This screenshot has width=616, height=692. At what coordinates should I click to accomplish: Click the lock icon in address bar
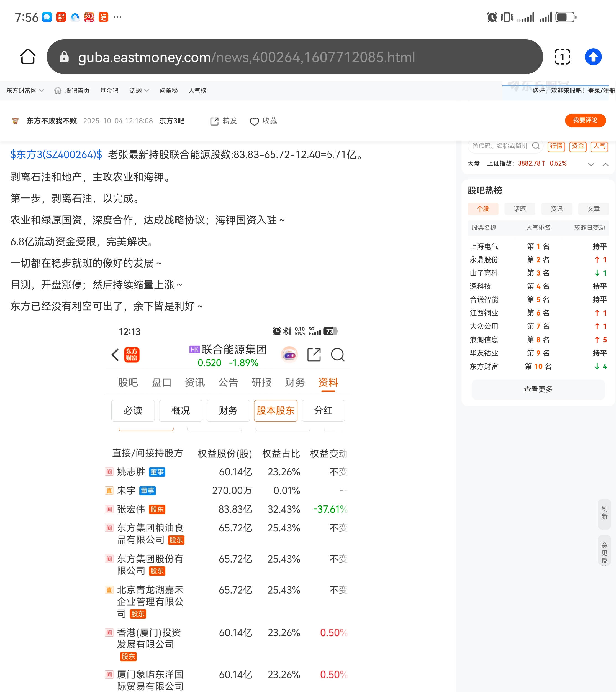pyautogui.click(x=64, y=57)
